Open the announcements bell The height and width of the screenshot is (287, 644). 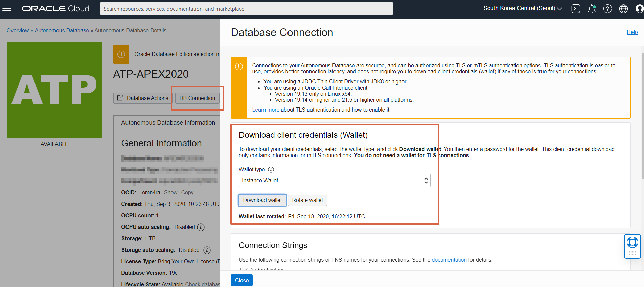tap(592, 9)
